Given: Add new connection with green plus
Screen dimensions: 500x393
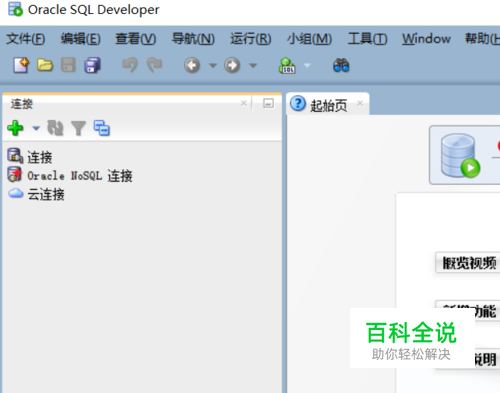Looking at the screenshot, I should (x=15, y=128).
